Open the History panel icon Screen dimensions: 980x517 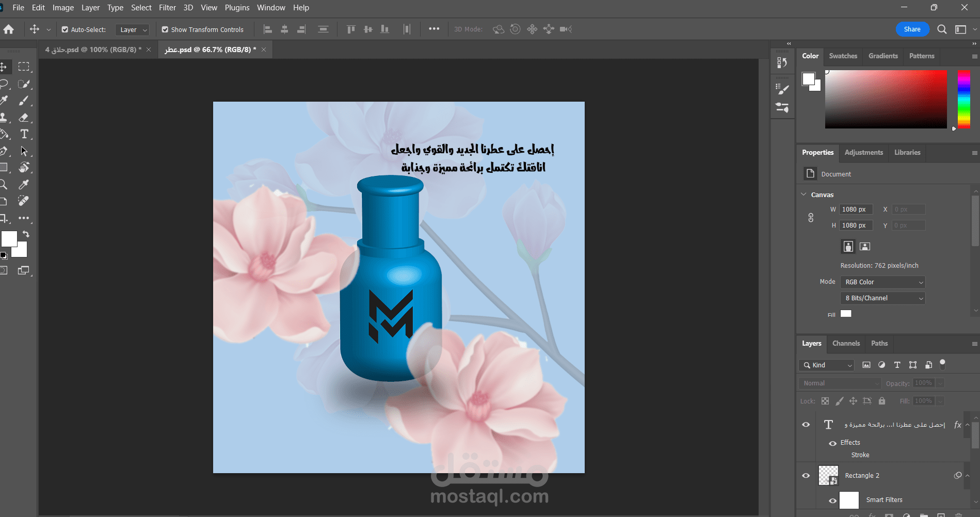coord(782,62)
